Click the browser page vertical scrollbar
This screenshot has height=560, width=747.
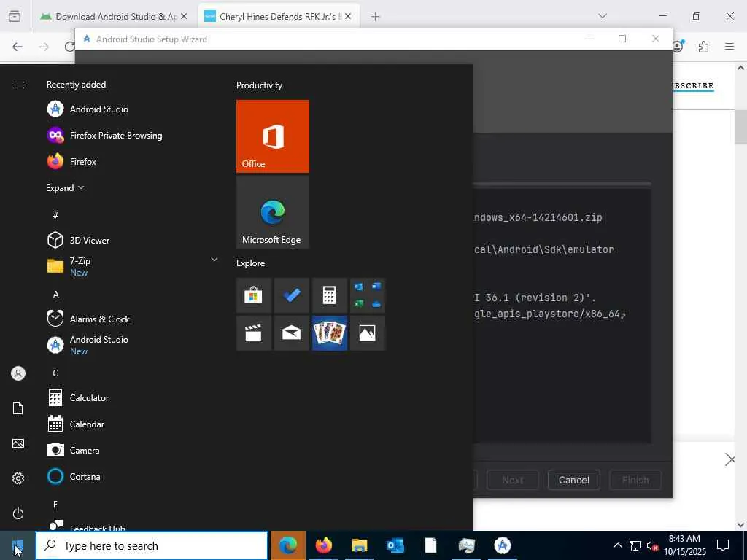click(x=740, y=127)
